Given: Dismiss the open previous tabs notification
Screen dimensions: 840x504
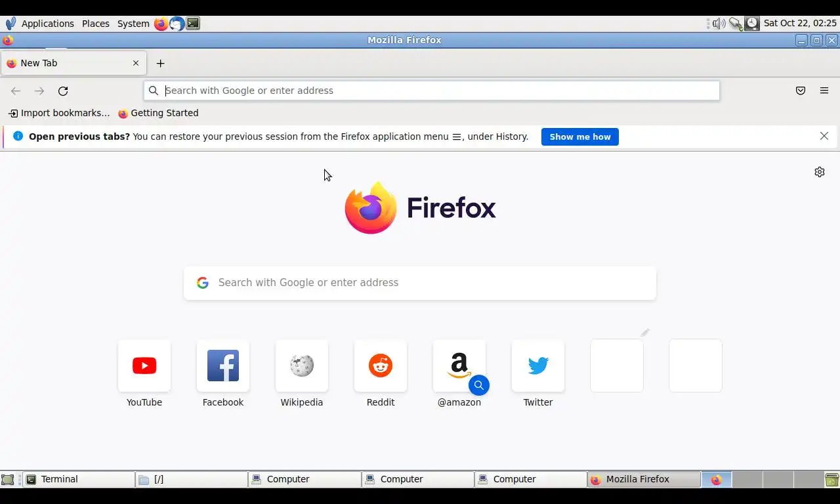Looking at the screenshot, I should click(x=824, y=136).
